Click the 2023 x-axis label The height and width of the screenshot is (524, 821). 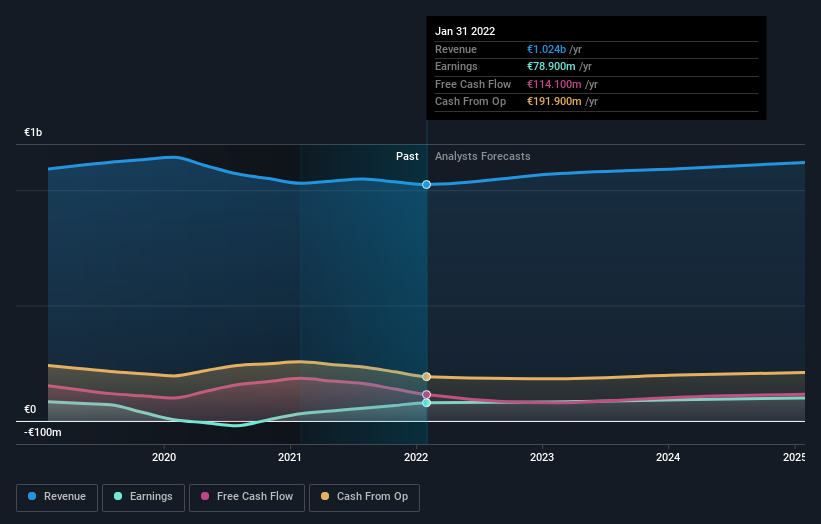542,457
